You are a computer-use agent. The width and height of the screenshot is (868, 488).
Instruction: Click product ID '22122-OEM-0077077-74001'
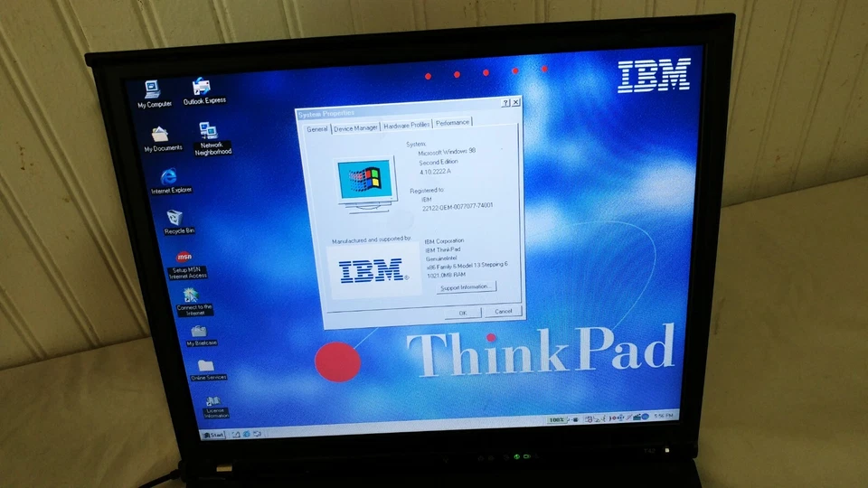coord(458,207)
